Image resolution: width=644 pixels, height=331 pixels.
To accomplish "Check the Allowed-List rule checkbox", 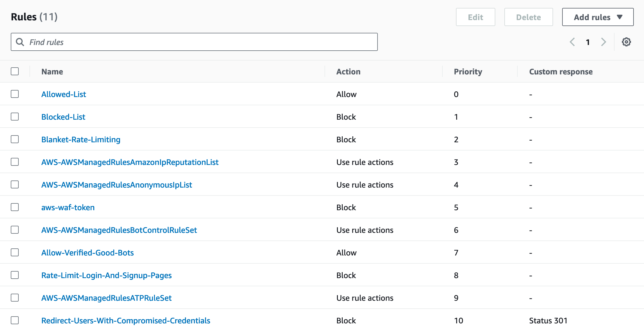I will click(15, 94).
